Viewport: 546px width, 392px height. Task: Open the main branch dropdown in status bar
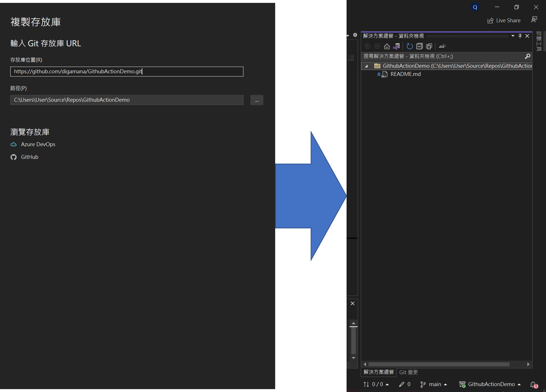[434, 384]
